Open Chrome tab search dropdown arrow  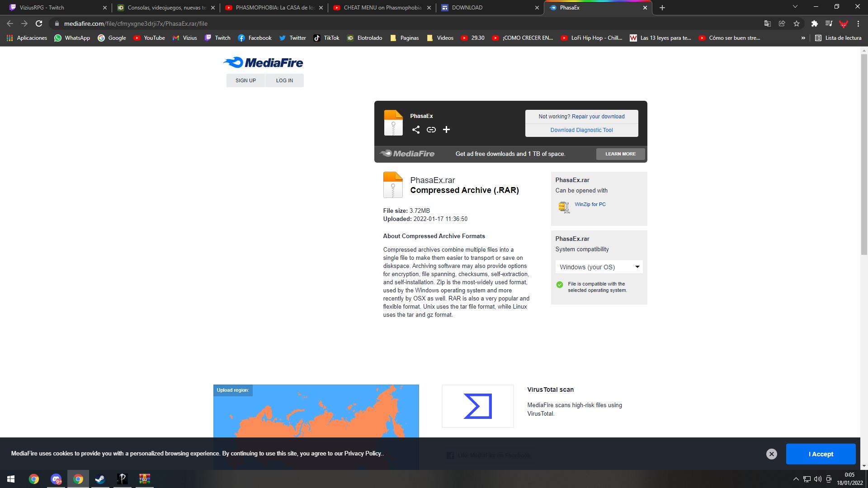tap(795, 7)
